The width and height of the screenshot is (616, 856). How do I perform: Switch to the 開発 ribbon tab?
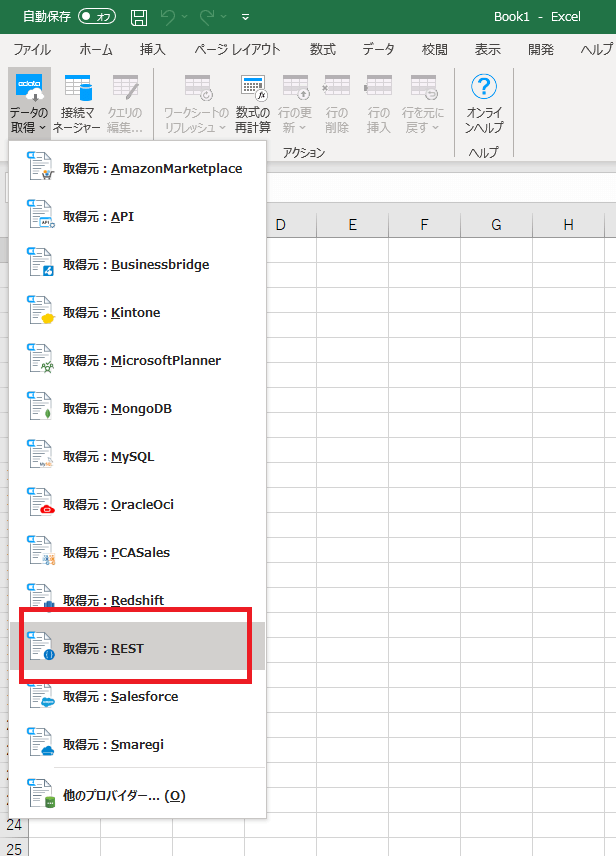point(541,50)
